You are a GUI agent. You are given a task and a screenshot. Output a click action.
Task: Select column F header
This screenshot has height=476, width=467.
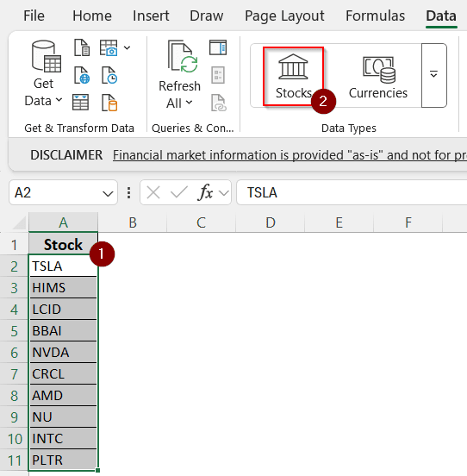(x=408, y=222)
